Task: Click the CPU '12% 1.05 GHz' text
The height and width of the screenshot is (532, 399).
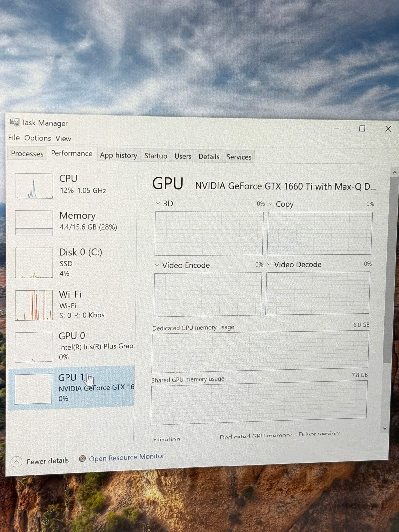Action: pyautogui.click(x=83, y=191)
